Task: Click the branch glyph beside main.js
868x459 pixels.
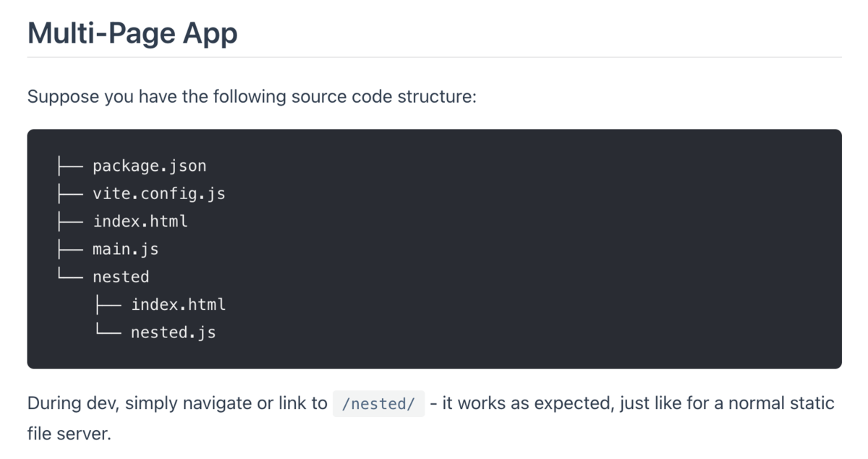Action: pyautogui.click(x=71, y=249)
